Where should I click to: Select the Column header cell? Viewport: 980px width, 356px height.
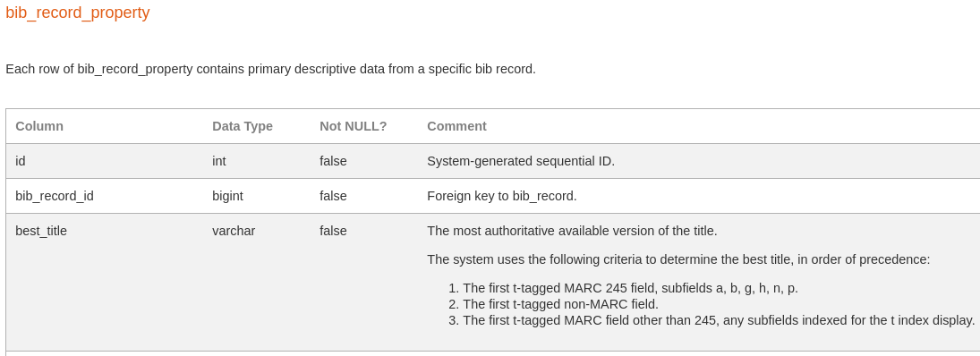(x=39, y=126)
